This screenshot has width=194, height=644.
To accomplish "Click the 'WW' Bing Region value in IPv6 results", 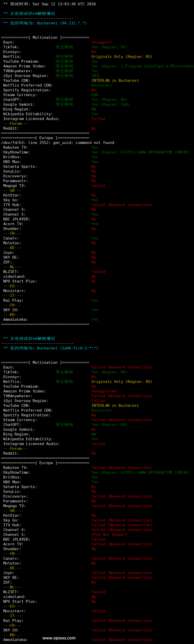I will pos(94,434).
